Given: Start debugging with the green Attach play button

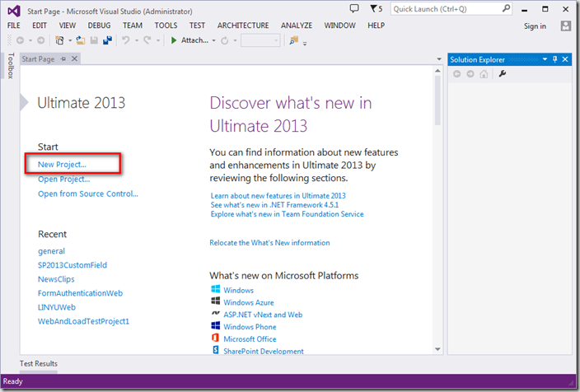Looking at the screenshot, I should click(174, 40).
